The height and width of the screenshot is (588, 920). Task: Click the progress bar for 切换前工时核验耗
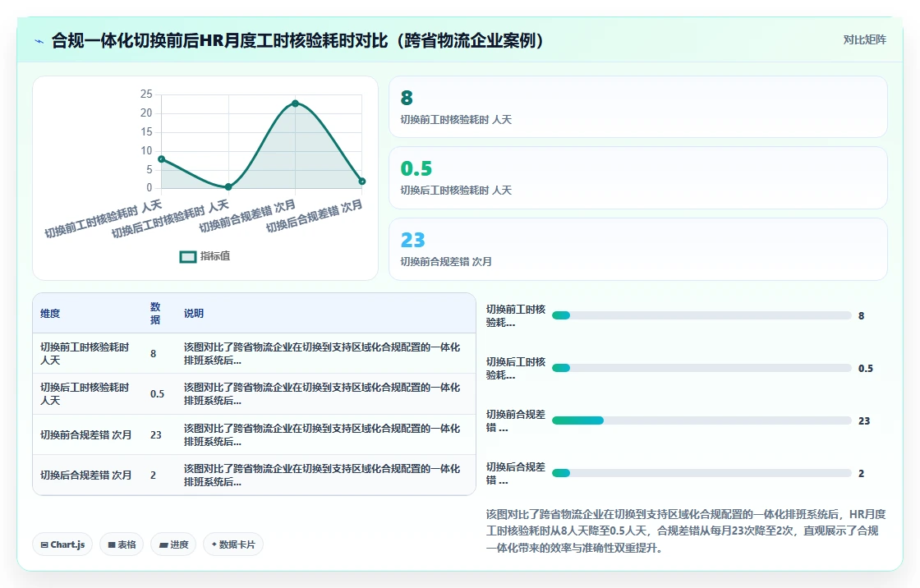click(701, 315)
